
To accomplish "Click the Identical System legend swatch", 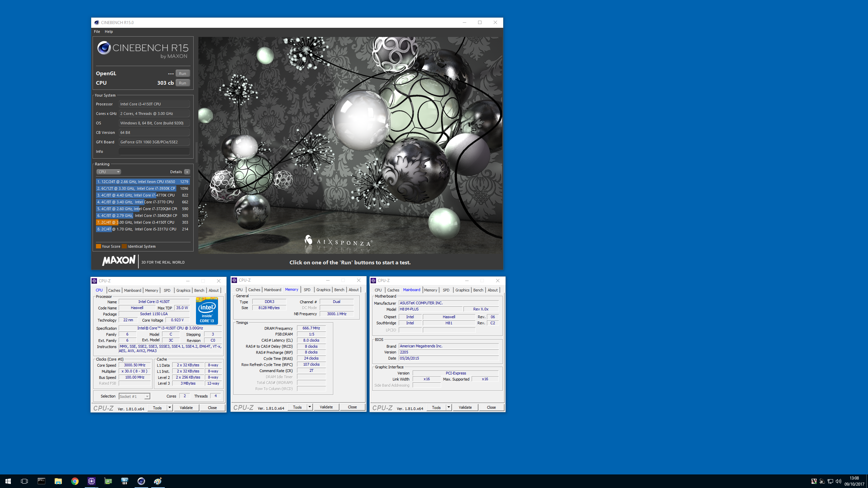I will point(124,246).
